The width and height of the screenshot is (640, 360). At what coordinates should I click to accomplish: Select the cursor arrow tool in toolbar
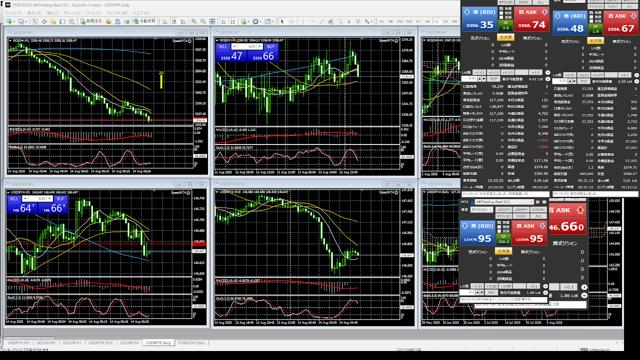point(282,21)
